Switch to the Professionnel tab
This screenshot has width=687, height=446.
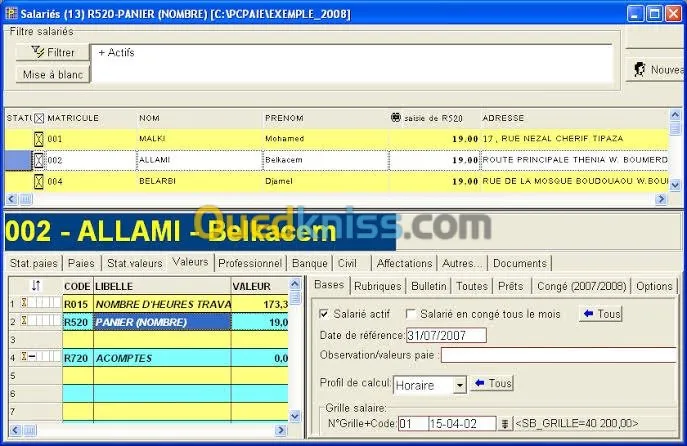tap(250, 263)
